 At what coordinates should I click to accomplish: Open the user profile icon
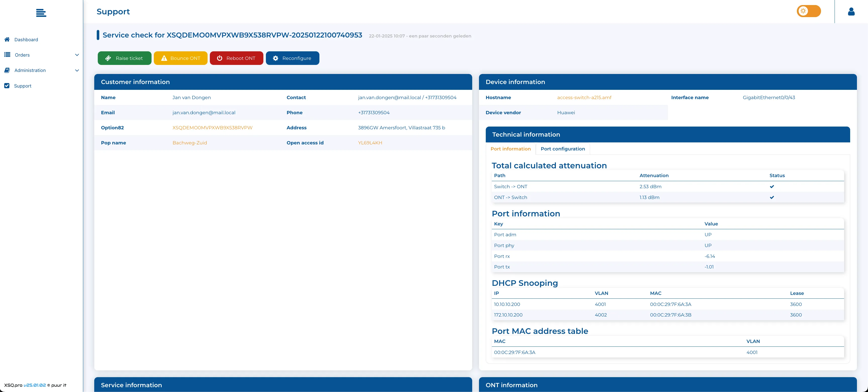tap(851, 12)
